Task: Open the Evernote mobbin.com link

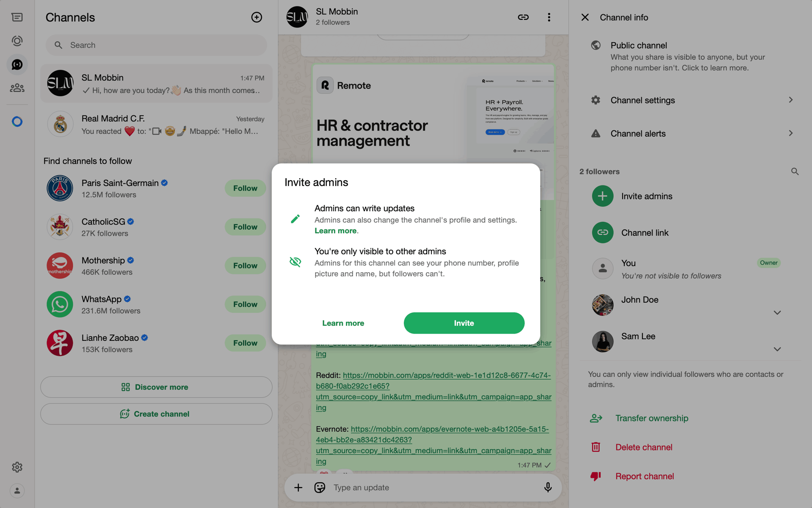Action: tap(433, 445)
